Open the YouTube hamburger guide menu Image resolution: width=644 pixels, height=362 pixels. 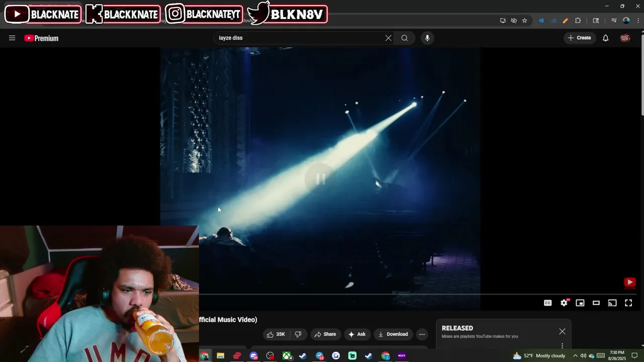click(12, 38)
